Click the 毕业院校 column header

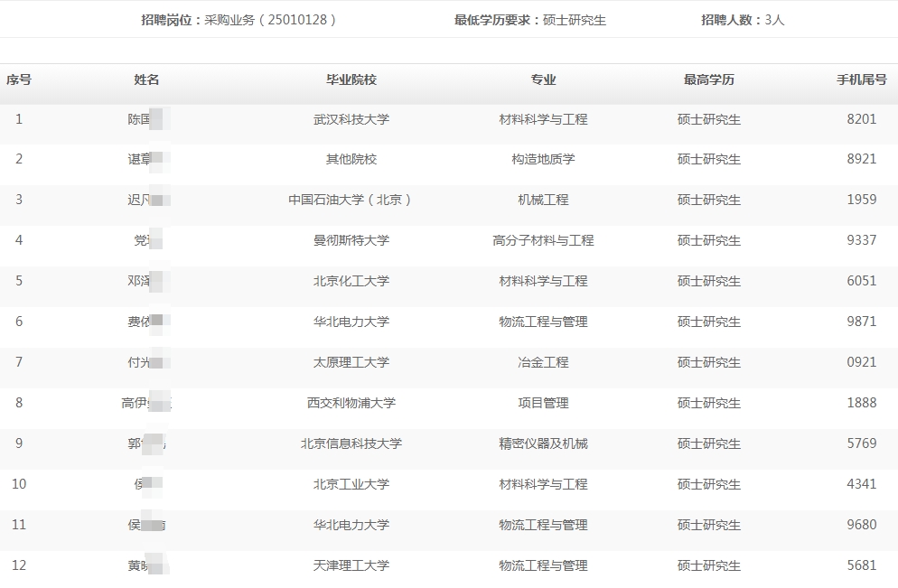point(351,79)
